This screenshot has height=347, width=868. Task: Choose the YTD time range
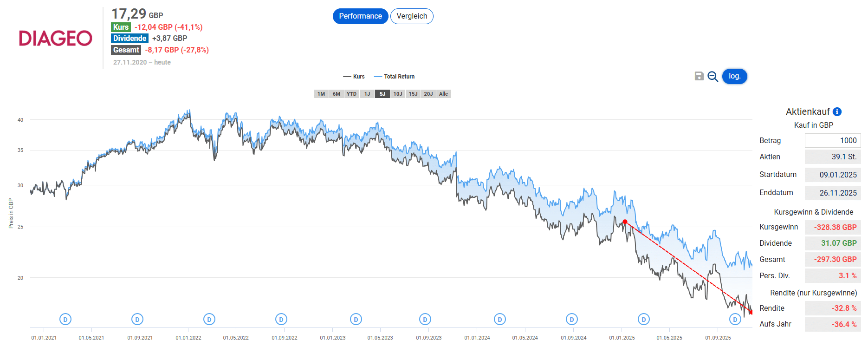point(351,94)
